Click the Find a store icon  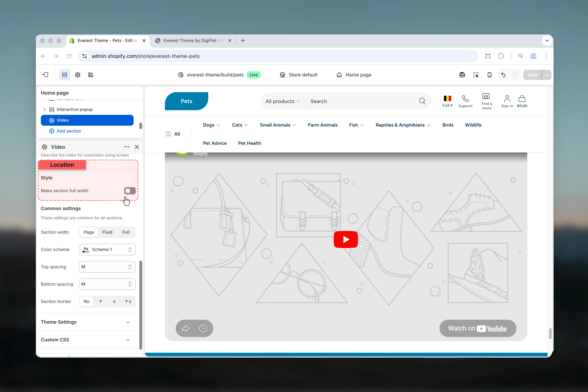point(486,96)
